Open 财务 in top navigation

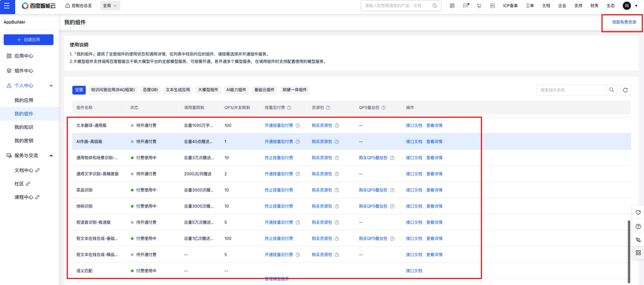coord(594,6)
